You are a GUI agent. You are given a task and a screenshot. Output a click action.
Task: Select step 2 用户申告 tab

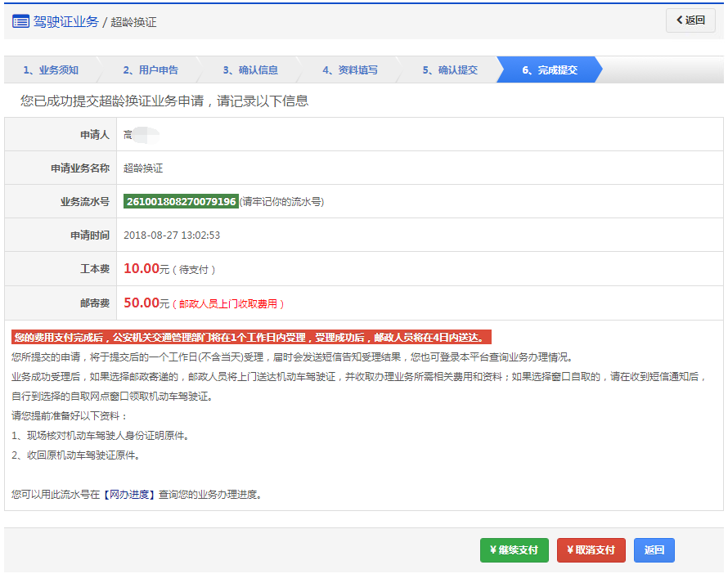(151, 70)
